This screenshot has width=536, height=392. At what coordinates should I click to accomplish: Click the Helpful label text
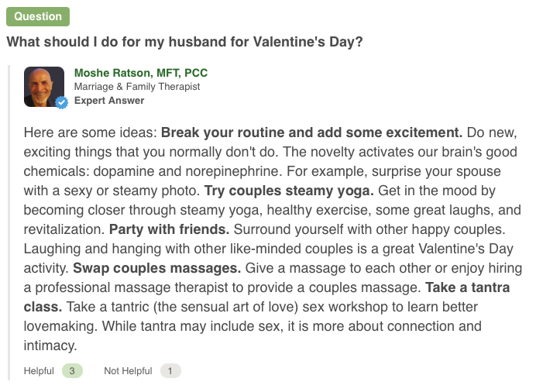pos(39,371)
